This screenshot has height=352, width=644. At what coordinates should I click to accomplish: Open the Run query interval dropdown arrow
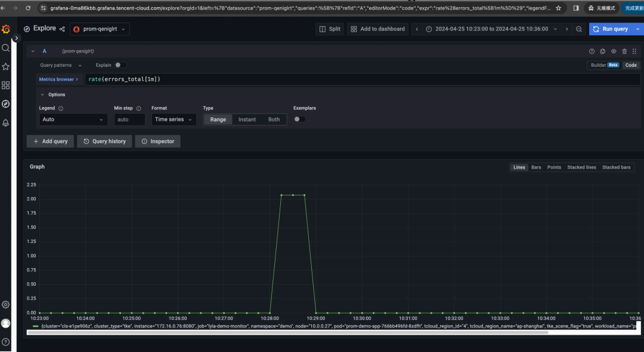click(x=638, y=29)
